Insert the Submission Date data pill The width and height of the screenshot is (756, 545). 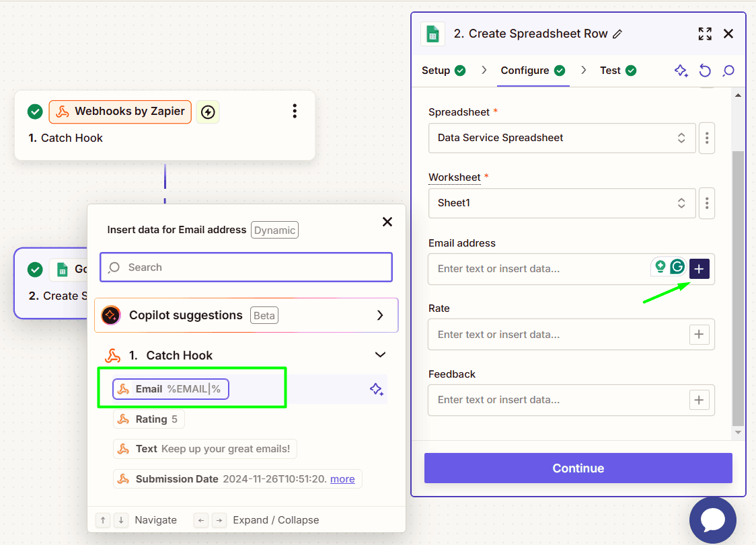pos(237,479)
